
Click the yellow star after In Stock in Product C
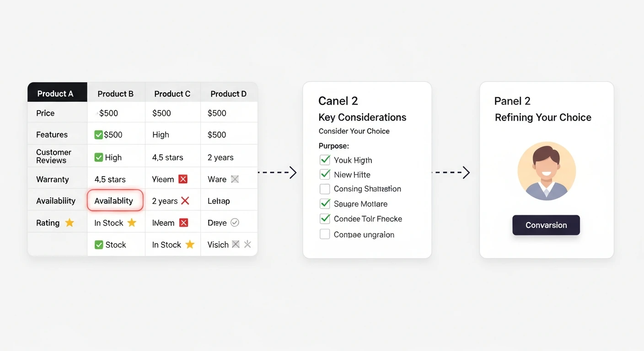pyautogui.click(x=190, y=245)
